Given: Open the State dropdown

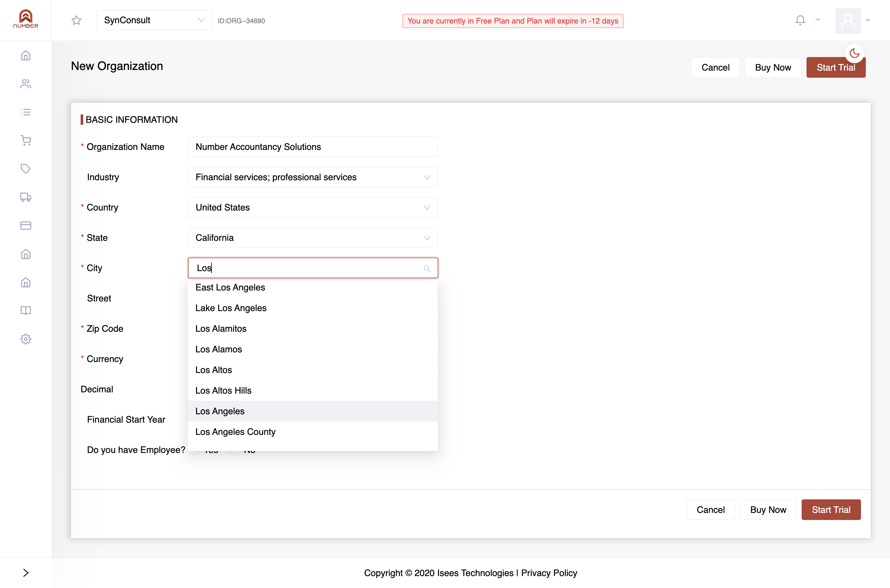Looking at the screenshot, I should click(x=313, y=238).
